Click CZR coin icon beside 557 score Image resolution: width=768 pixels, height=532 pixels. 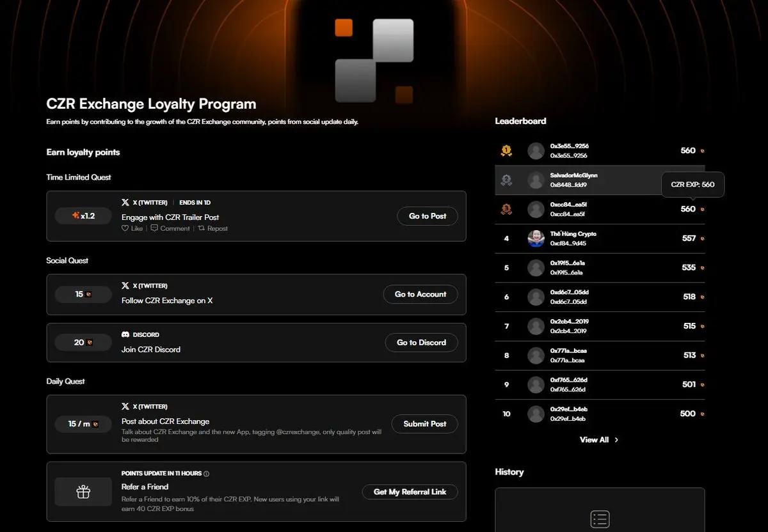point(702,239)
